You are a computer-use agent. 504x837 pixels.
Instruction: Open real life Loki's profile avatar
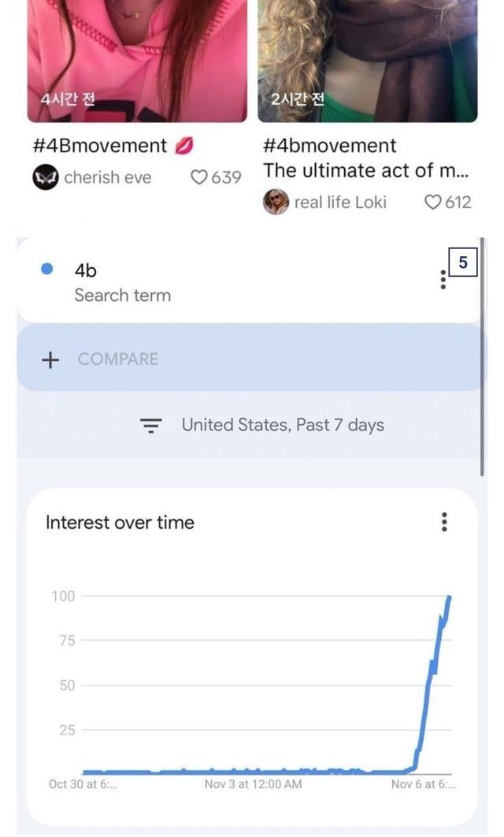[276, 202]
